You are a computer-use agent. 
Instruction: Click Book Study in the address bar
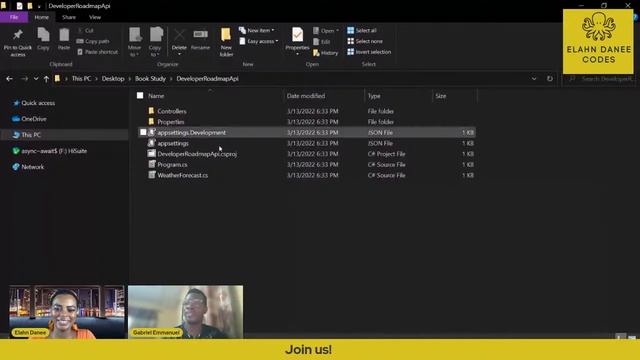(150, 79)
